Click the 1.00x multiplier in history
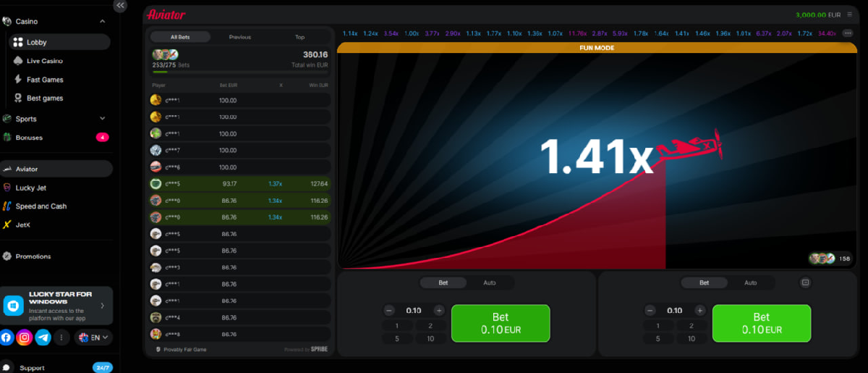This screenshot has height=373, width=868. (412, 33)
